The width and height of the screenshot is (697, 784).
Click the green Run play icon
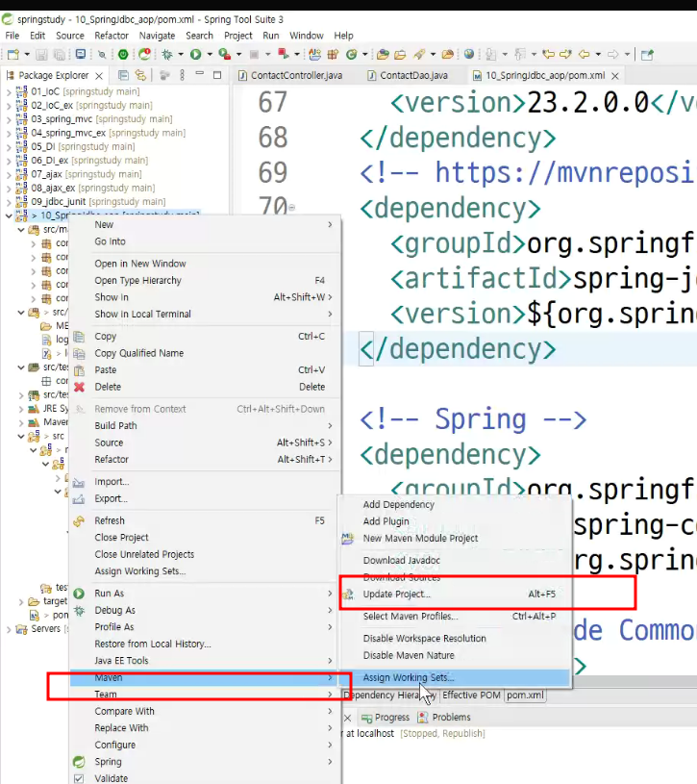pyautogui.click(x=196, y=55)
